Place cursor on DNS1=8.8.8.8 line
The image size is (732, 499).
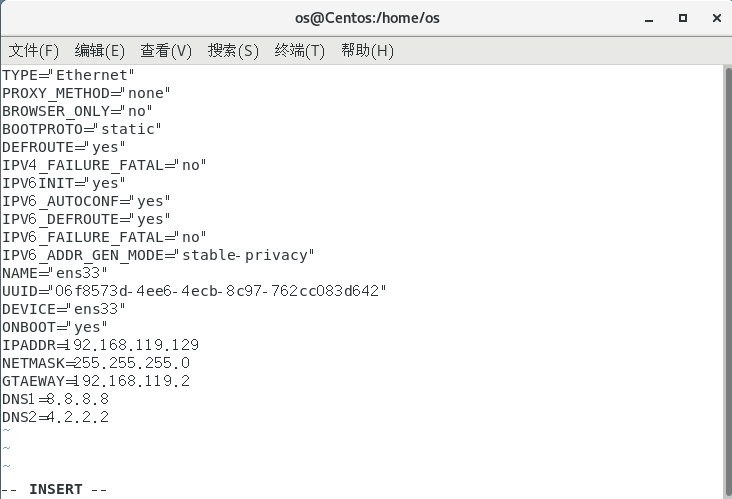(56, 399)
